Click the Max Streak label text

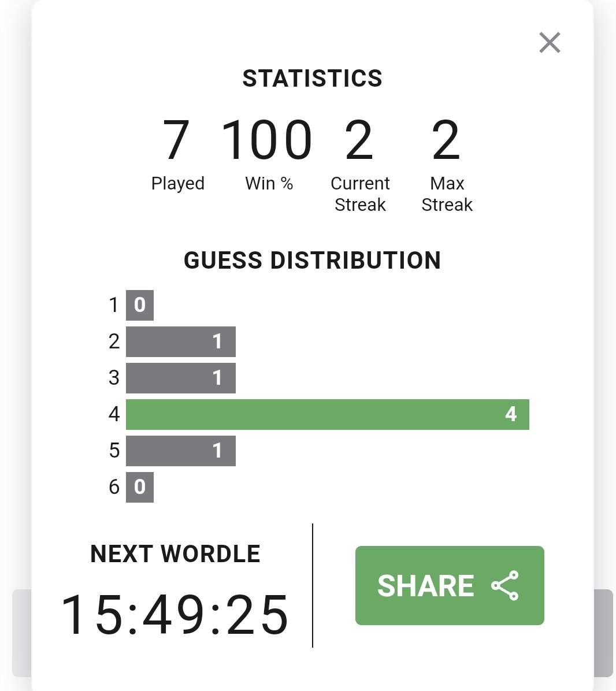pyautogui.click(x=447, y=194)
